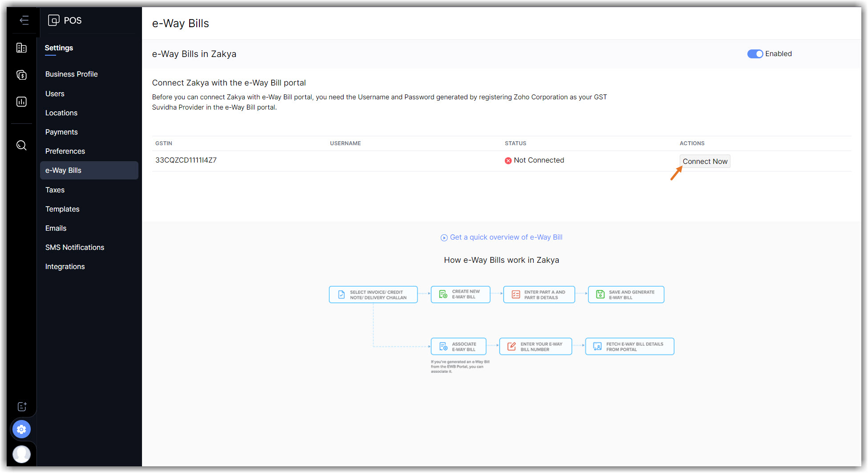Click the search magnifier icon

point(21,145)
